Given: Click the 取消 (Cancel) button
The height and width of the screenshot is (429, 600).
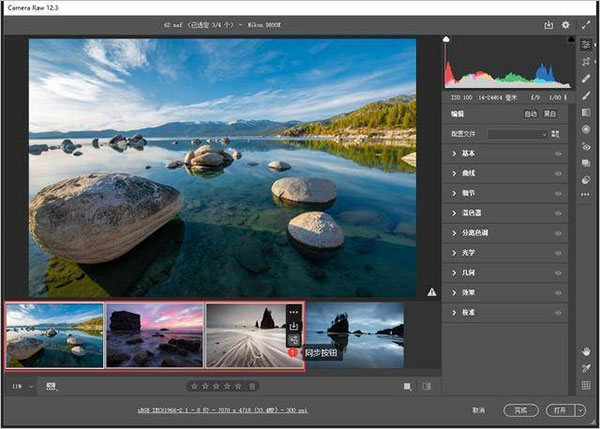Looking at the screenshot, I should click(478, 410).
